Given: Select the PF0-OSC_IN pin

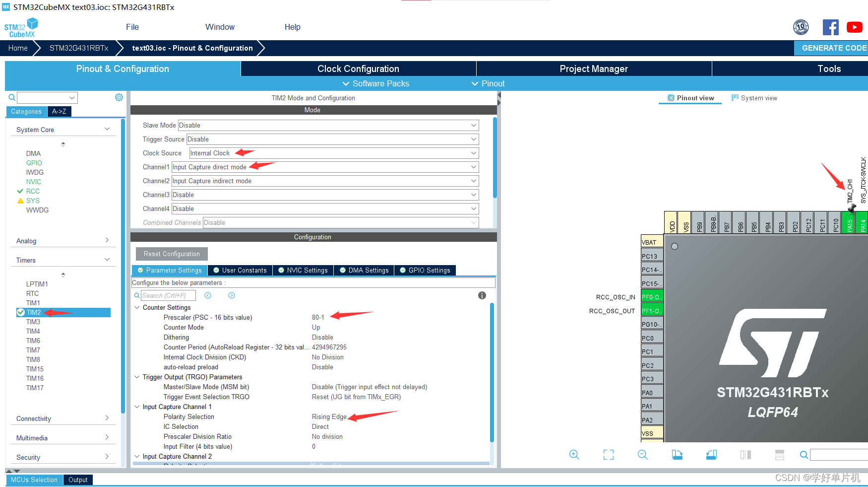Looking at the screenshot, I should pos(652,297).
